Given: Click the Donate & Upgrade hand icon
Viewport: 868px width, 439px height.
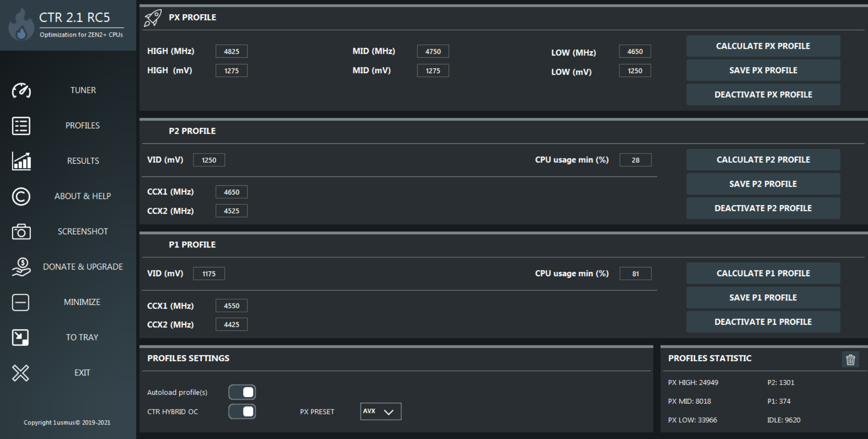Looking at the screenshot, I should (21, 267).
